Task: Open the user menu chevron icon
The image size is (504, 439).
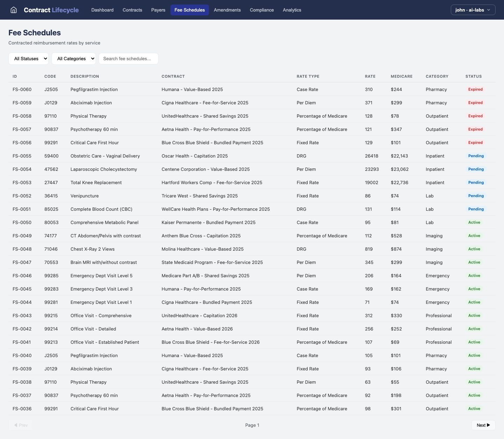Action: coord(489,10)
